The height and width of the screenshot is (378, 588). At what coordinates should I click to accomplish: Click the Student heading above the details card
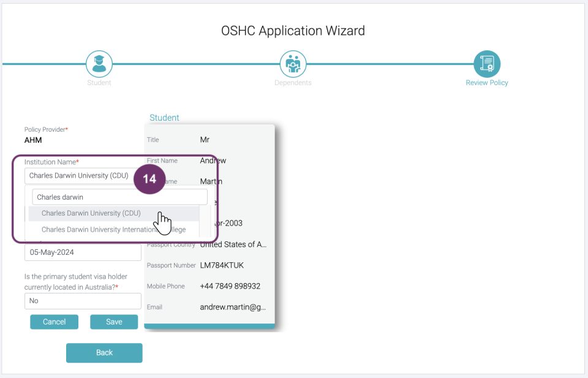coord(164,118)
